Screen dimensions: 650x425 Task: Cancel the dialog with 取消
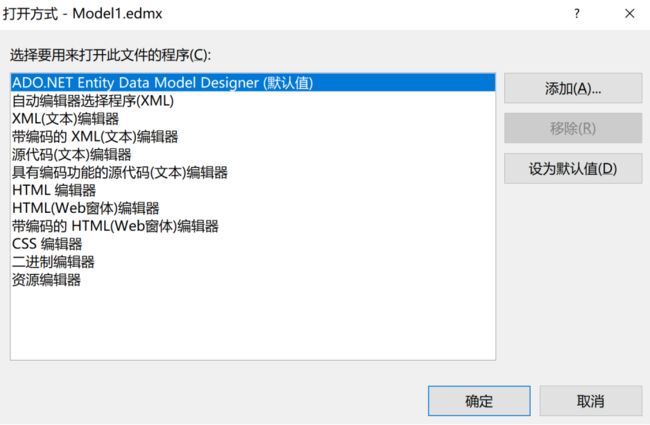coord(591,401)
